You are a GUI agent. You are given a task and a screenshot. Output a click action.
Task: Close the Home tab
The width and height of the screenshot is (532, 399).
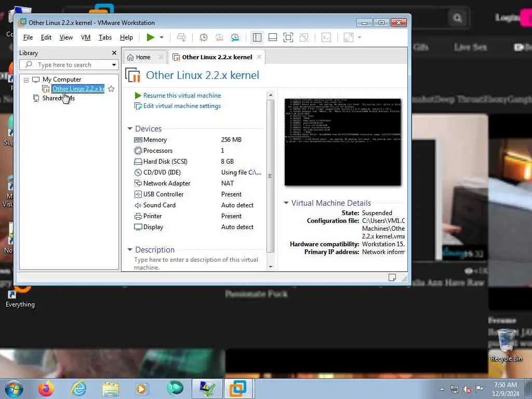pyautogui.click(x=161, y=57)
